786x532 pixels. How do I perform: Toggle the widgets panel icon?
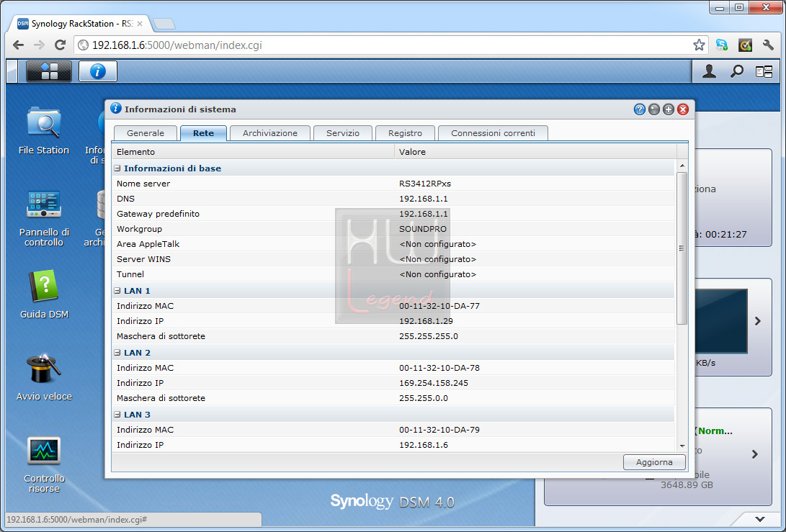[x=764, y=72]
